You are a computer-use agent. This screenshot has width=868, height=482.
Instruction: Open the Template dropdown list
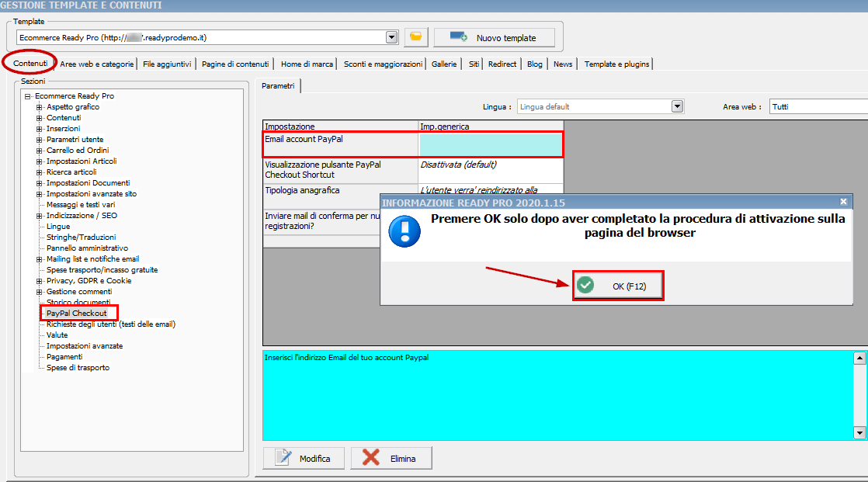(x=391, y=37)
